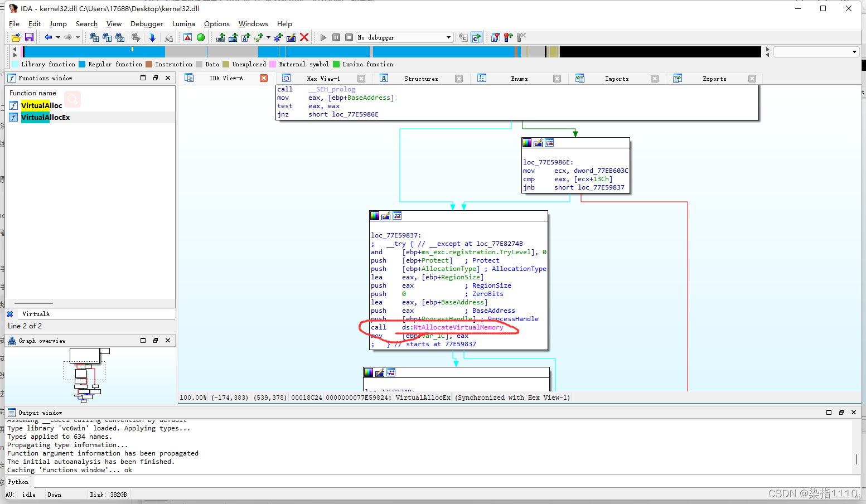
Task: Click the nav band left scroll arrow
Action: [14, 49]
